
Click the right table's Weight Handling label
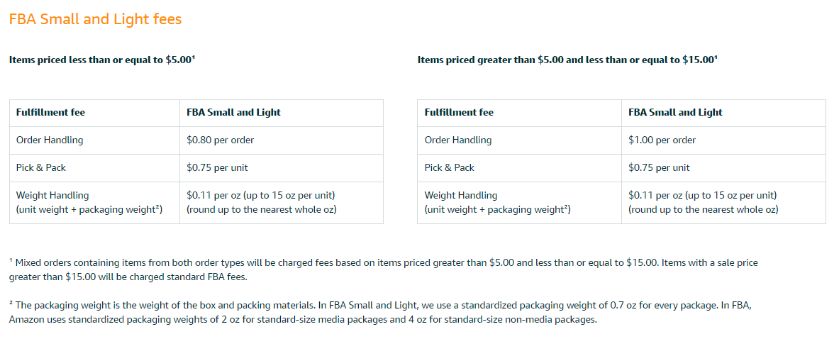coord(461,196)
